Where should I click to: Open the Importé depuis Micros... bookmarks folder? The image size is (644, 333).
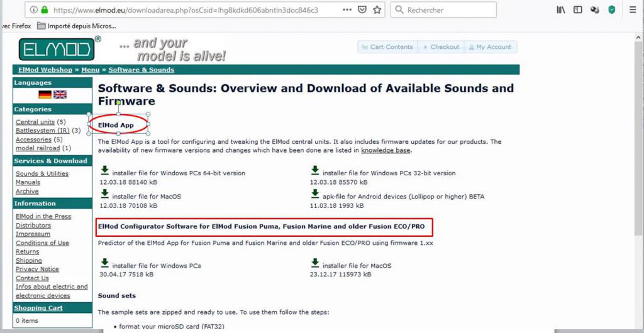(76, 26)
